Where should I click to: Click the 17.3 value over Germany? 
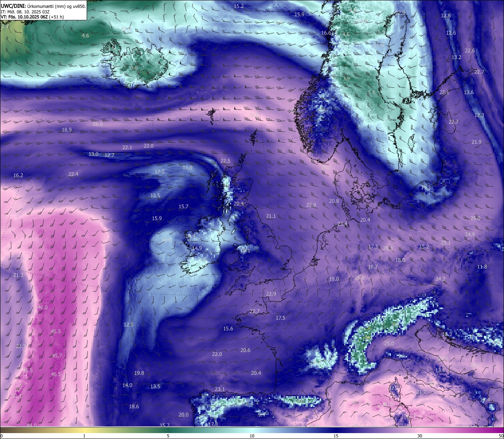click(x=373, y=246)
